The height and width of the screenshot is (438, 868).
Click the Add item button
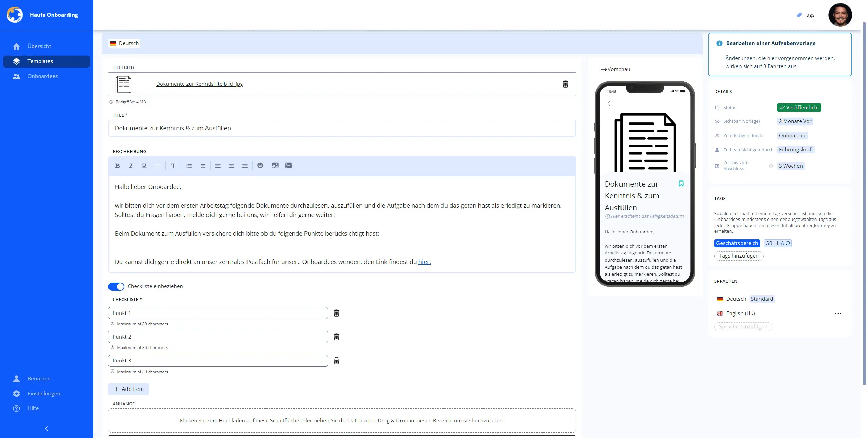pyautogui.click(x=129, y=389)
